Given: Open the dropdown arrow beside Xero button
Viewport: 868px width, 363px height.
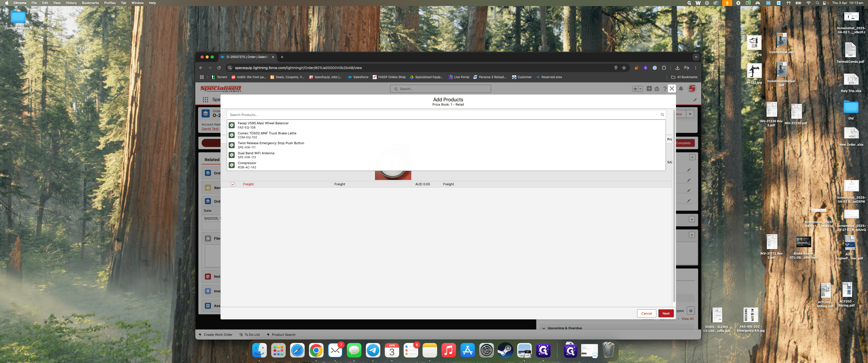Looking at the screenshot, I should (690, 114).
